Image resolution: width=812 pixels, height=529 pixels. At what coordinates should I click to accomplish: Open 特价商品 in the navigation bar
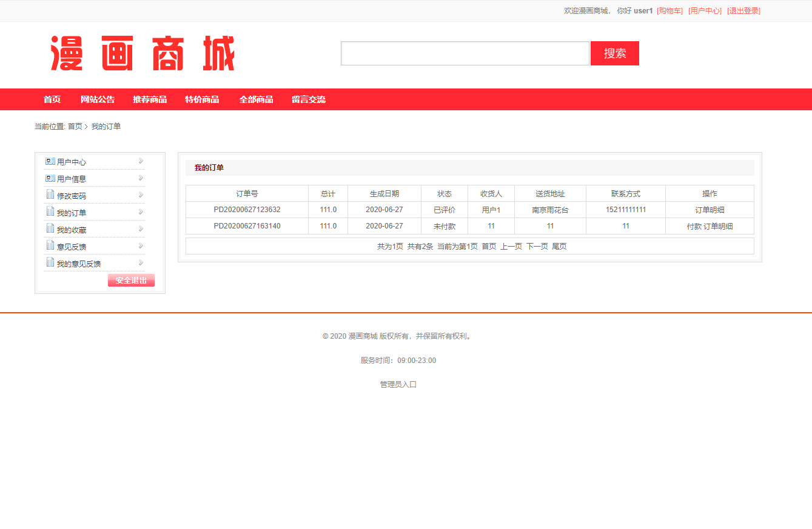202,99
